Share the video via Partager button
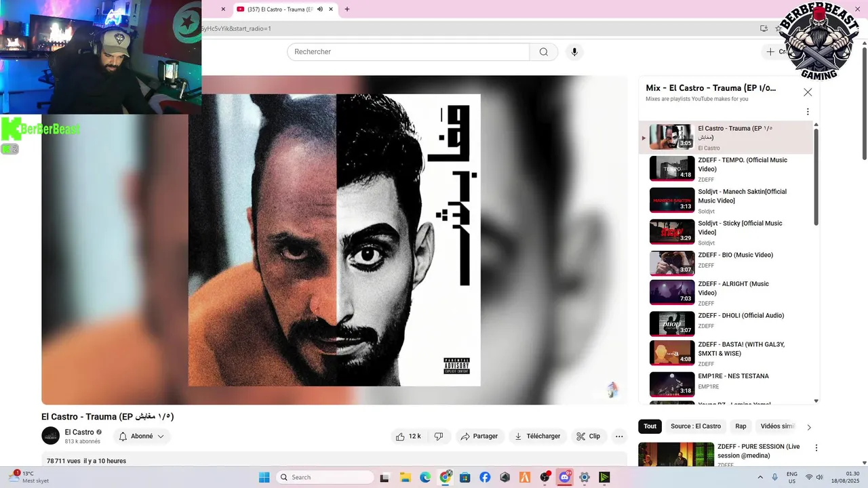The height and width of the screenshot is (488, 868). point(479,436)
